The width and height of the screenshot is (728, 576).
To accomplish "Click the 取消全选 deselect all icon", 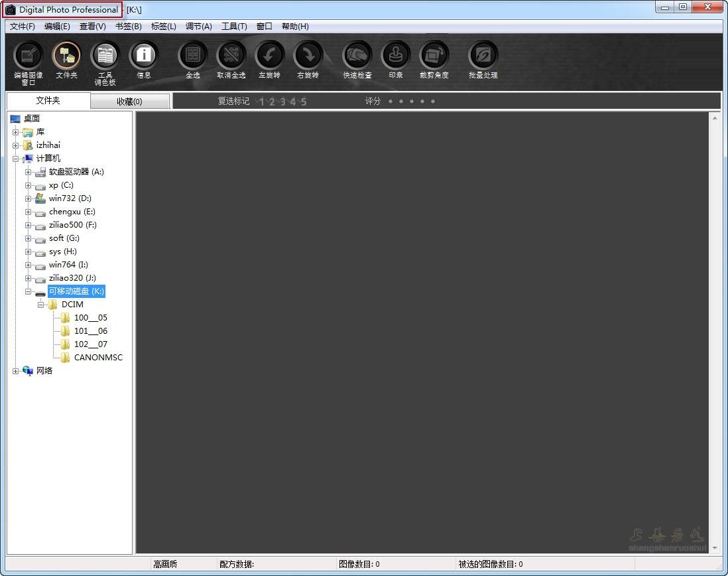I will [231, 56].
